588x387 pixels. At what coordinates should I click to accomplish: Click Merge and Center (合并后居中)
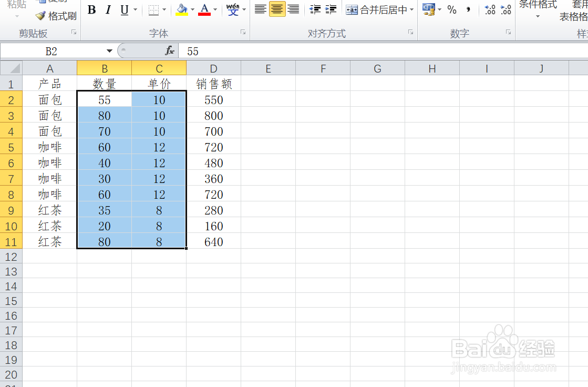click(377, 10)
